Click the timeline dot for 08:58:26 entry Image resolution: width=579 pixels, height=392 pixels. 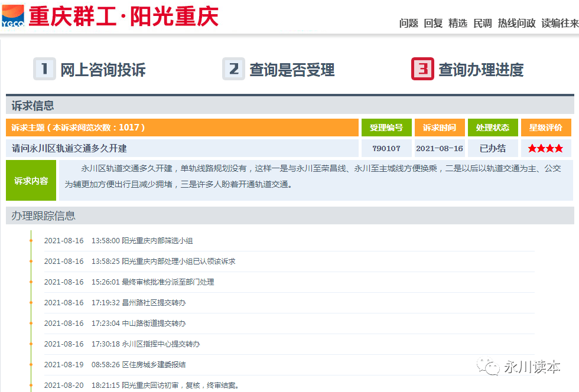click(x=31, y=365)
